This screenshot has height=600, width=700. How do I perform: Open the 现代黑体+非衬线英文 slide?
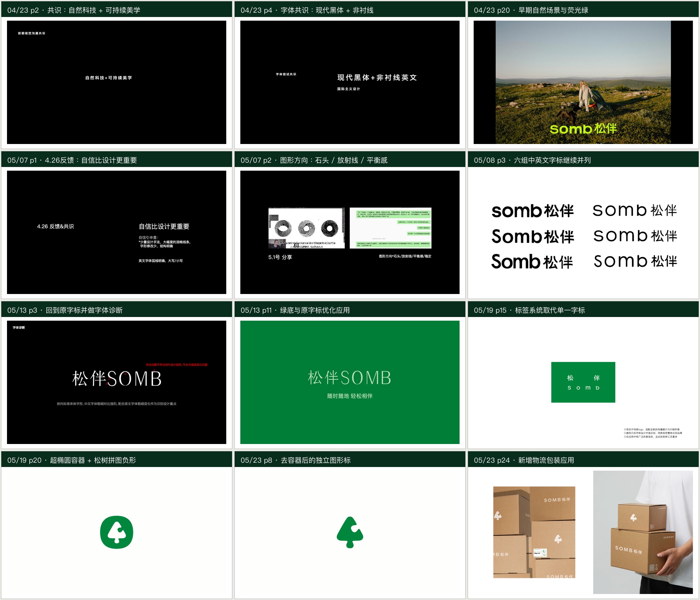pos(350,82)
